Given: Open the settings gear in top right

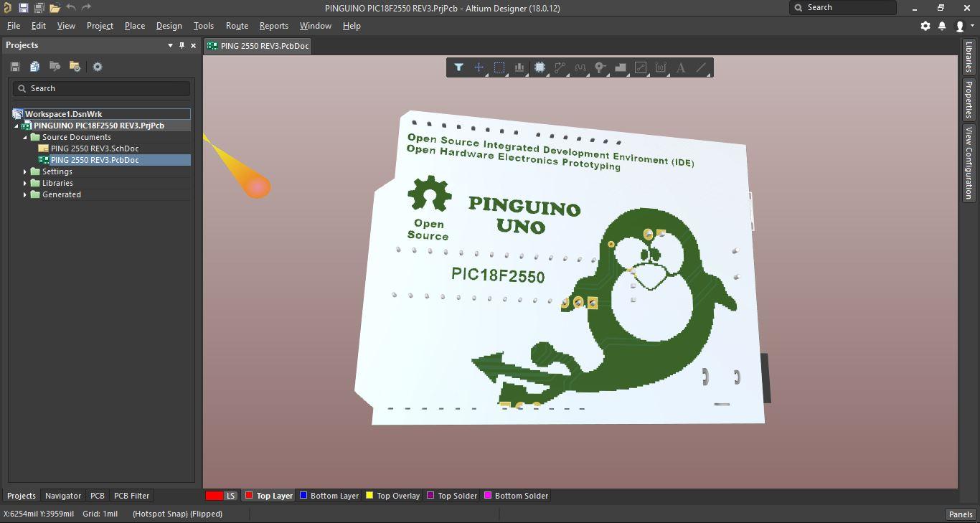Looking at the screenshot, I should point(925,26).
